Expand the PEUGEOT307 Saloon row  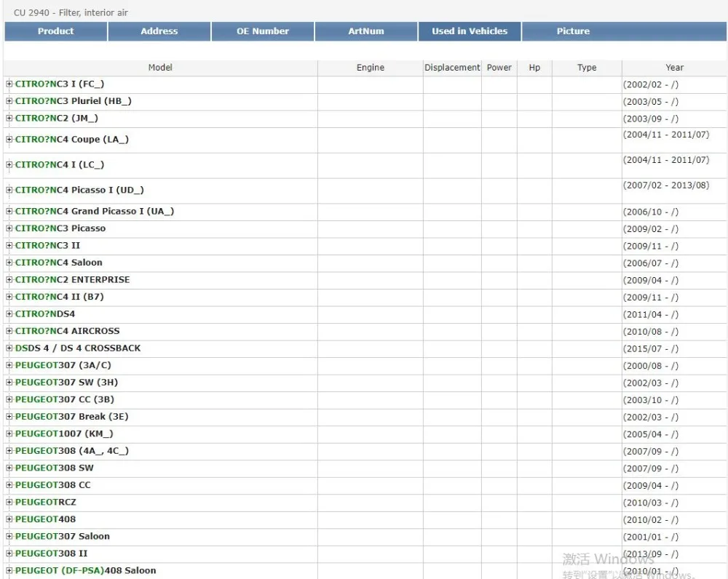click(x=9, y=537)
